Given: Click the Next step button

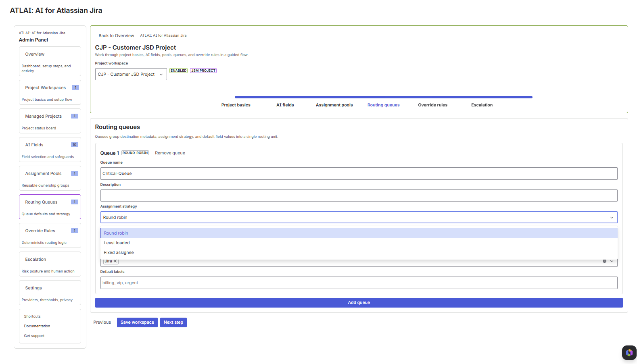Looking at the screenshot, I should [173, 322].
